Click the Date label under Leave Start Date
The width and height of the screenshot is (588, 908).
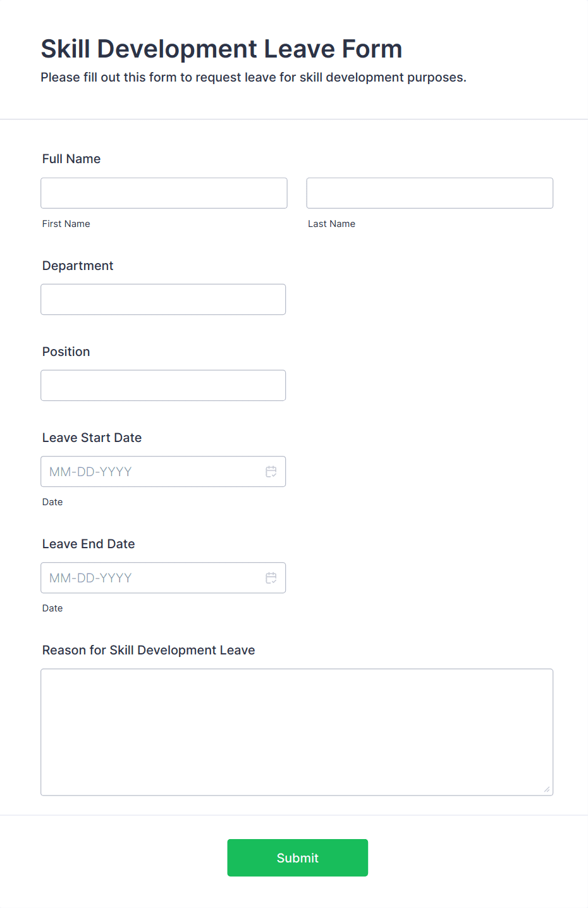coord(52,501)
